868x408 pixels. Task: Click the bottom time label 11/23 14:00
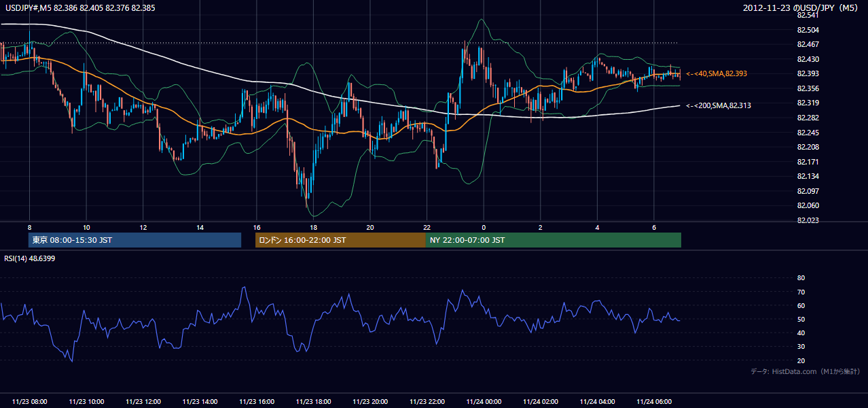(200, 402)
